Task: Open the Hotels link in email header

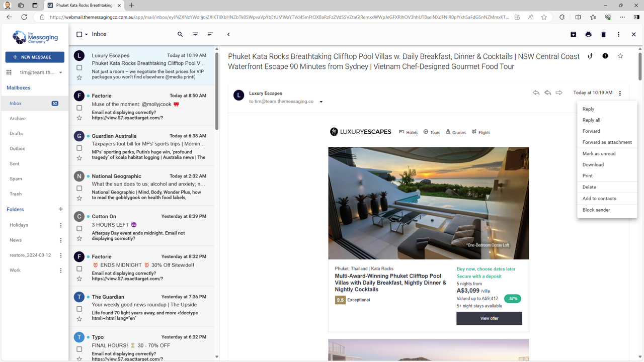Action: tap(408, 132)
